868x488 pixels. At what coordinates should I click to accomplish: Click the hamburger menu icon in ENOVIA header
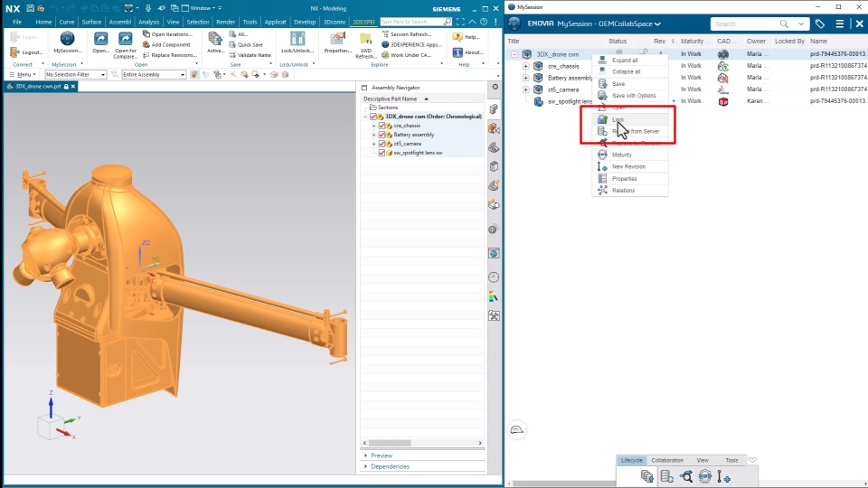pyautogui.click(x=840, y=23)
